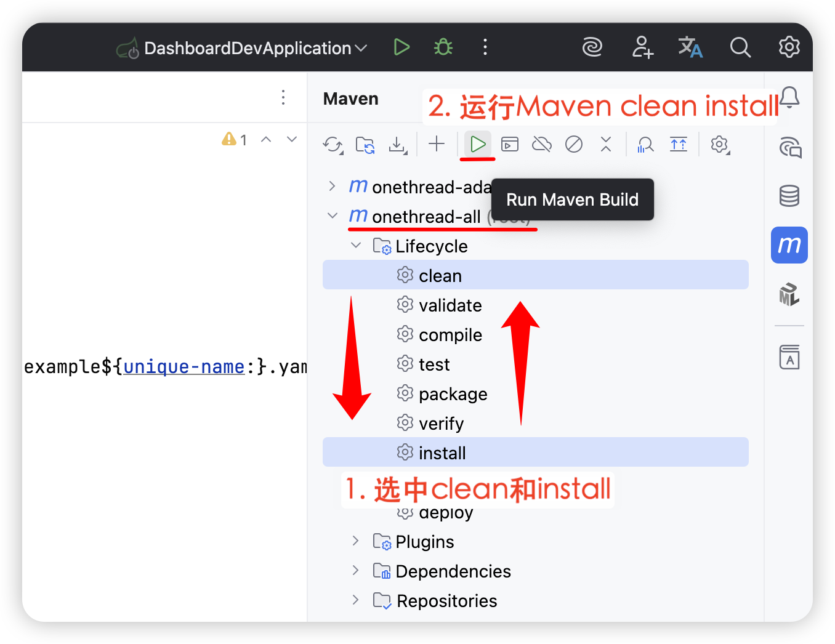
Task: Toggle Maven offline mode cloud icon
Action: tap(542, 145)
